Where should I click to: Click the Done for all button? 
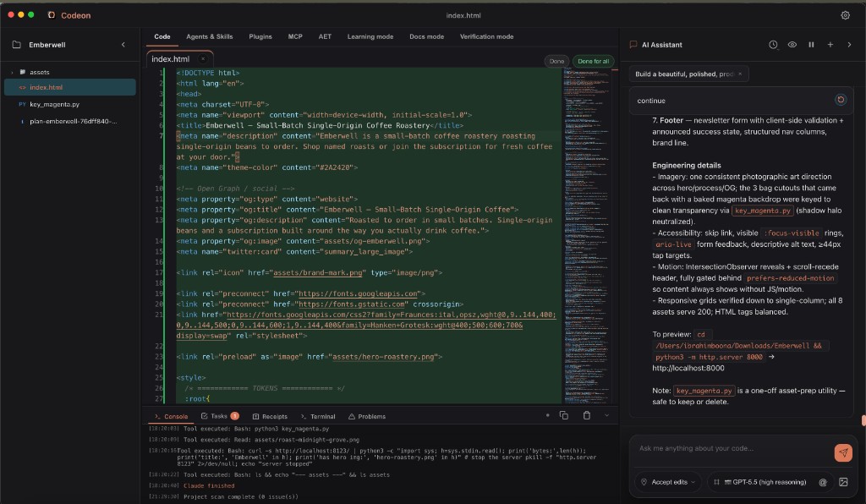(593, 61)
